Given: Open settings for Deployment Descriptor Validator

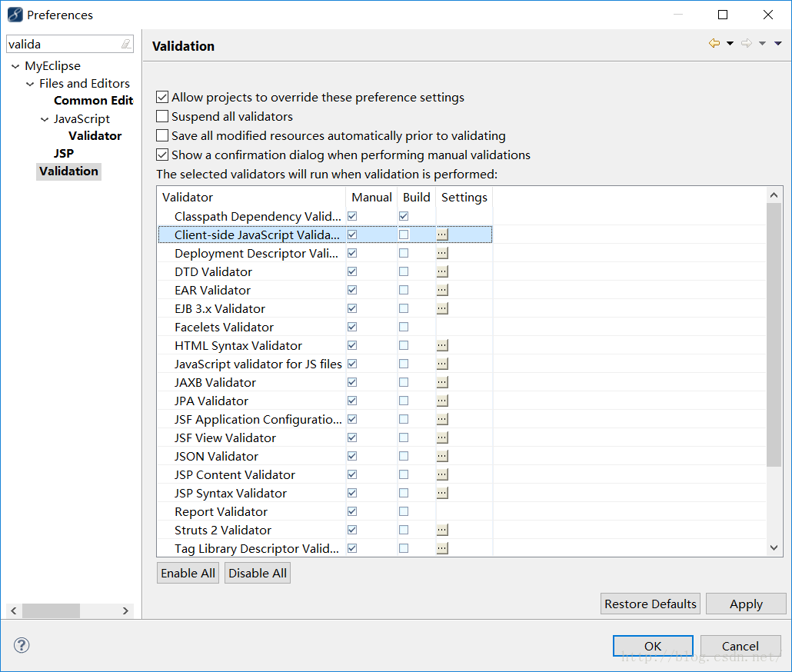Looking at the screenshot, I should 442,253.
